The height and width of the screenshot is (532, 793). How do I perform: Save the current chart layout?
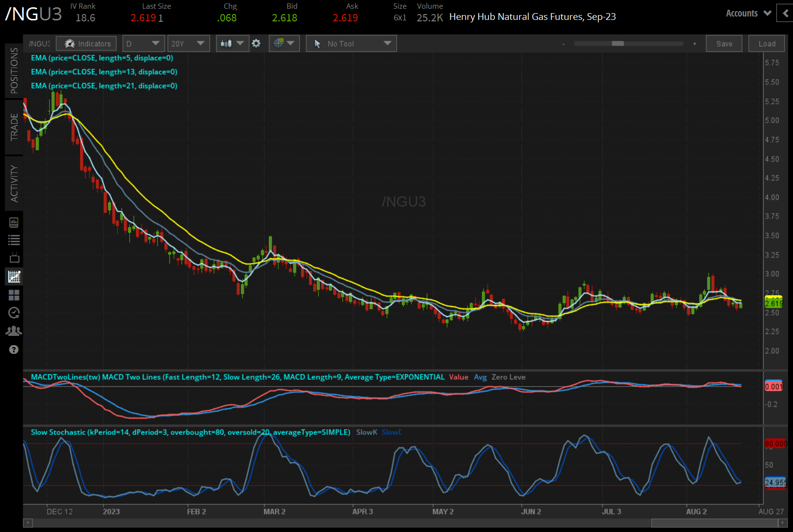coord(724,44)
